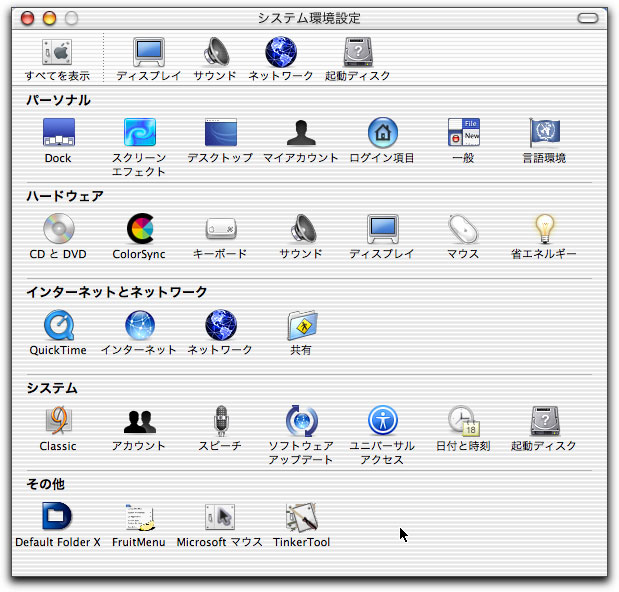Open ユニバーサルアクセス accessibility settings

click(x=382, y=421)
